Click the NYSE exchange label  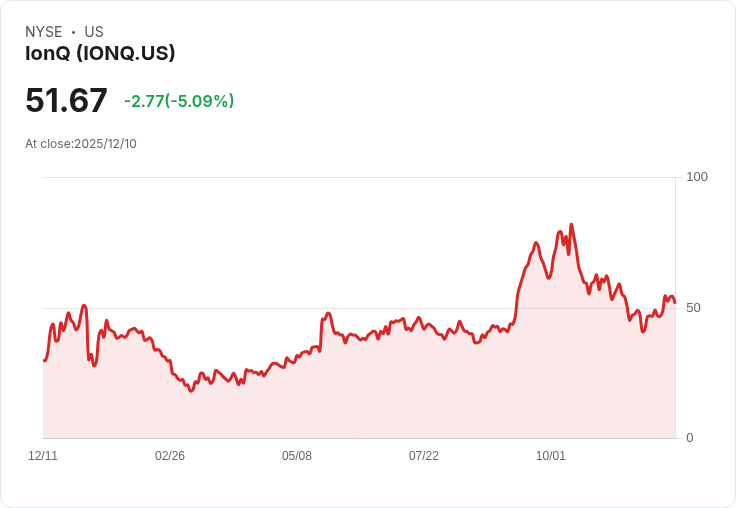pos(43,32)
